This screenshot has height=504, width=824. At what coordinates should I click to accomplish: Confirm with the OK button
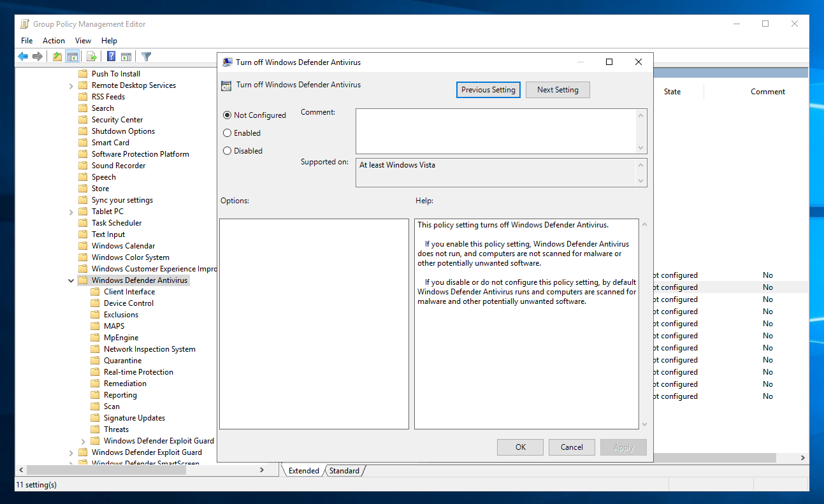[x=521, y=447]
